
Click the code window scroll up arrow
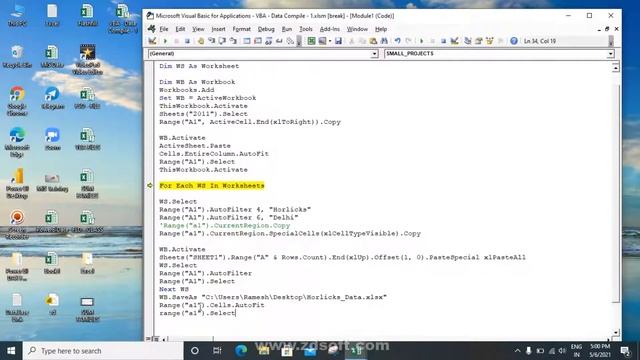point(616,67)
